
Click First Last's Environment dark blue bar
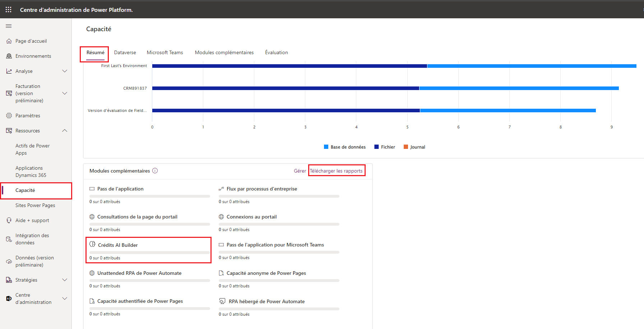coord(289,66)
